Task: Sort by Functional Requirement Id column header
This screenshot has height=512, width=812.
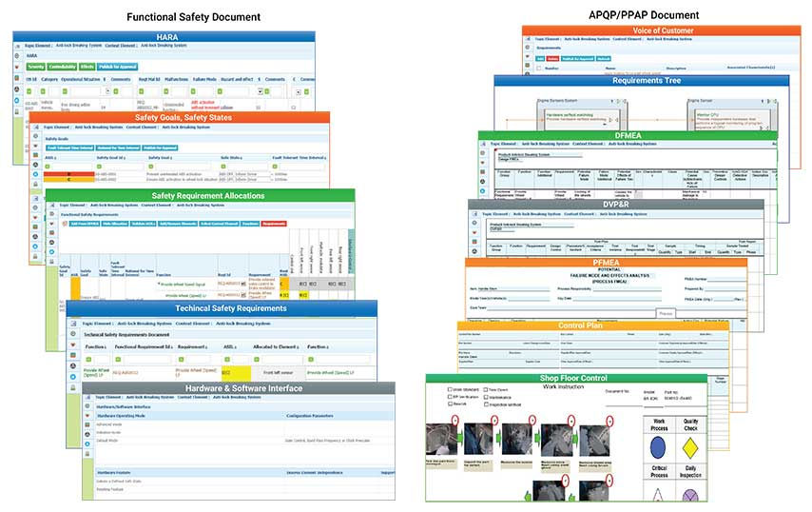Action: pos(144,346)
